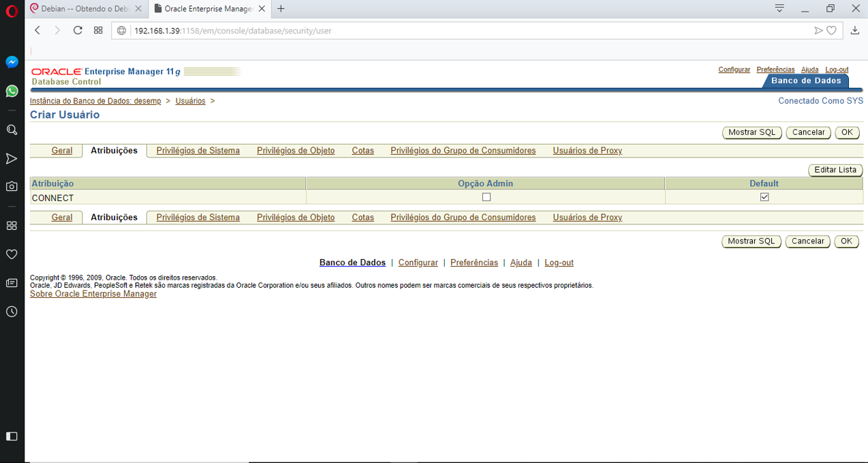Click the header Ajuda link
The image size is (868, 463).
(x=810, y=70)
